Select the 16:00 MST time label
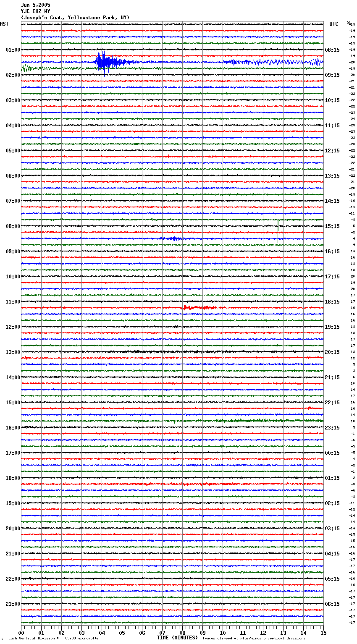 point(13,428)
